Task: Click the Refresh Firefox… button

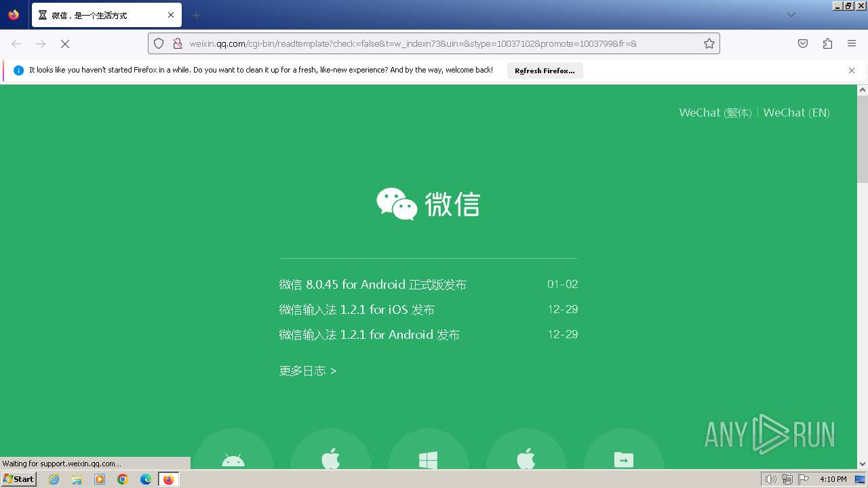Action: [545, 70]
